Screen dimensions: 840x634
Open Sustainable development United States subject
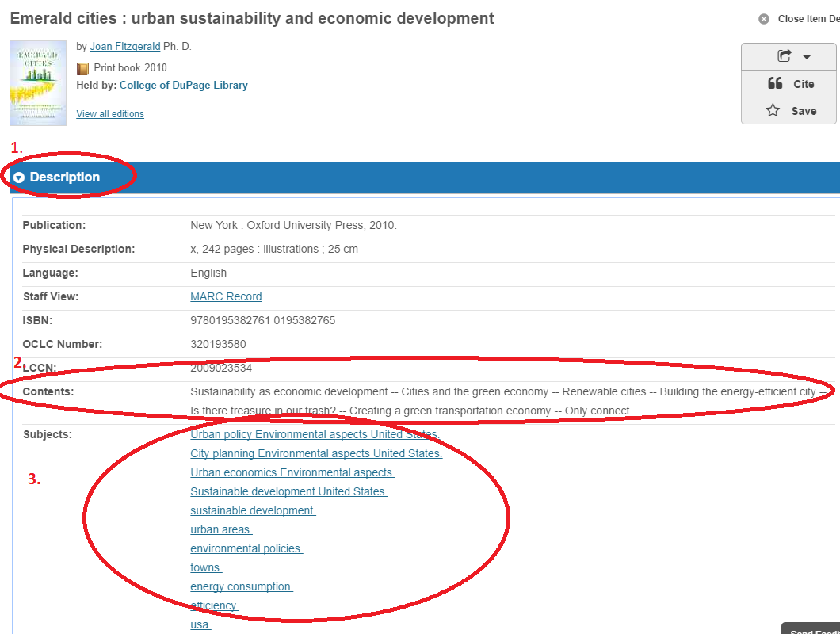[x=288, y=491]
